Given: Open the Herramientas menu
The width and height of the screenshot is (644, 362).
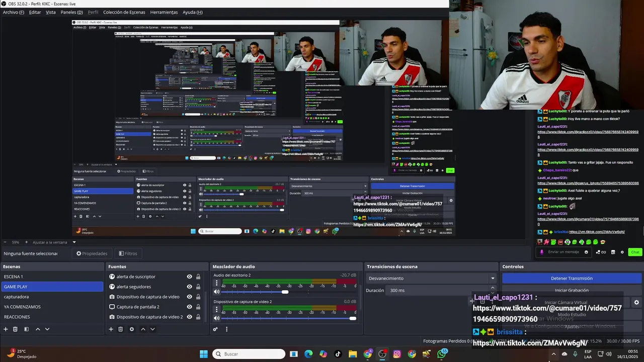Looking at the screenshot, I should pyautogui.click(x=164, y=12).
